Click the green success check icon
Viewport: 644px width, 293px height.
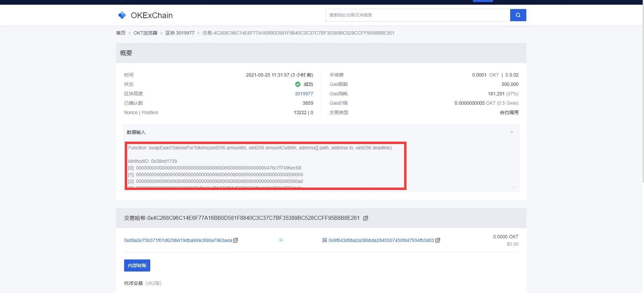click(298, 84)
